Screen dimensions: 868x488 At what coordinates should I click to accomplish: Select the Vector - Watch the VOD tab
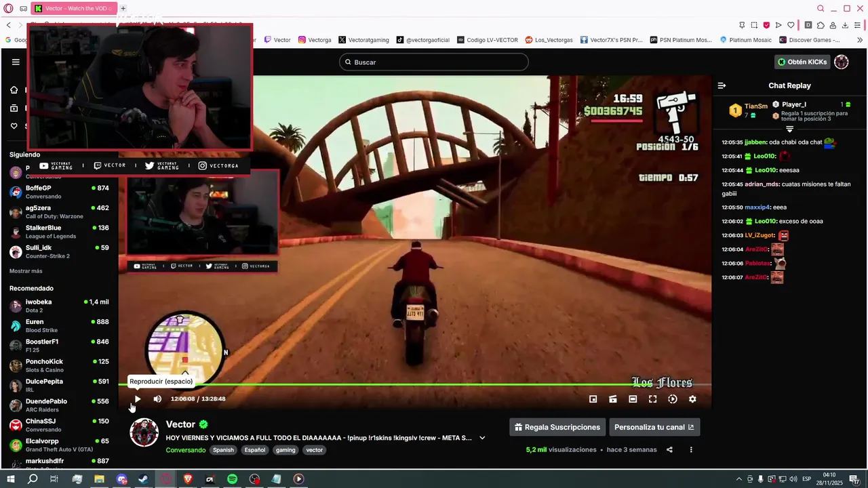click(x=73, y=9)
